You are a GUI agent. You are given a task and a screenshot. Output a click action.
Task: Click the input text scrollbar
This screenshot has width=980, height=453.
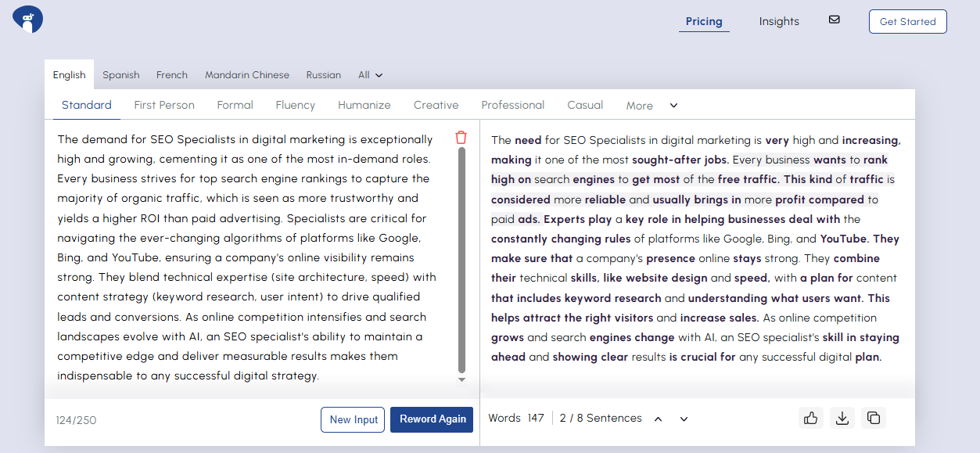point(461,258)
